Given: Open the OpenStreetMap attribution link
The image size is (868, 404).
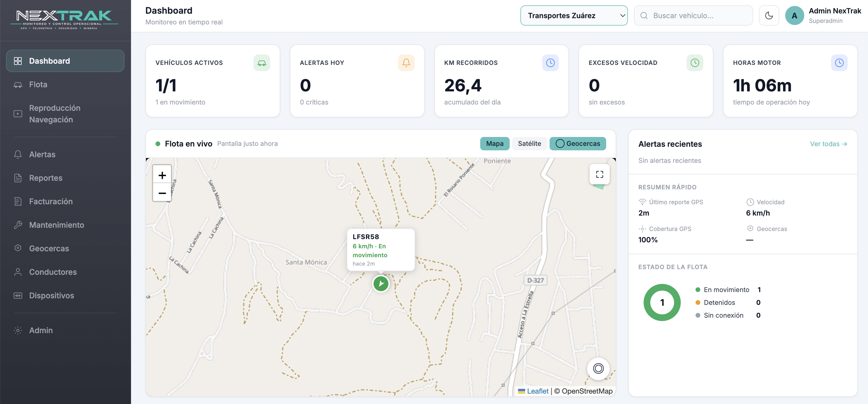Looking at the screenshot, I should pyautogui.click(x=587, y=391).
